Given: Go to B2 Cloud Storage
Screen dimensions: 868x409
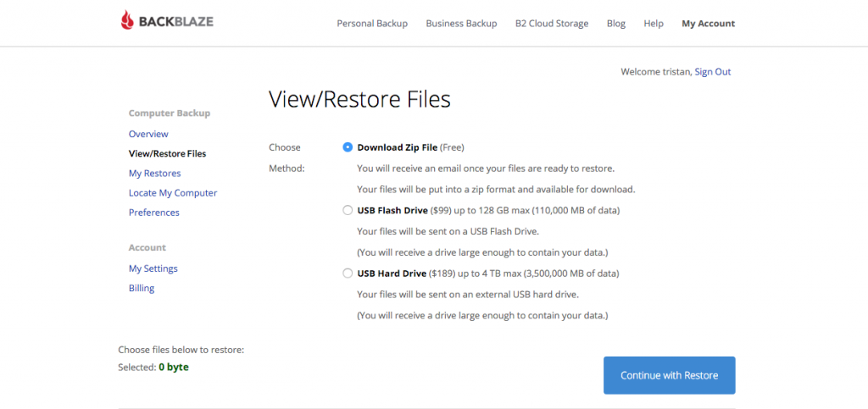Looking at the screenshot, I should (x=551, y=24).
